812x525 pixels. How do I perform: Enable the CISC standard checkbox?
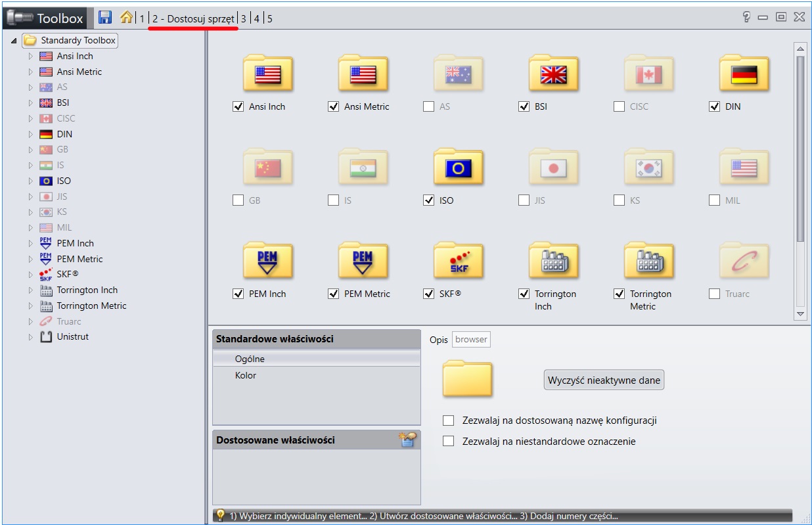tap(619, 106)
